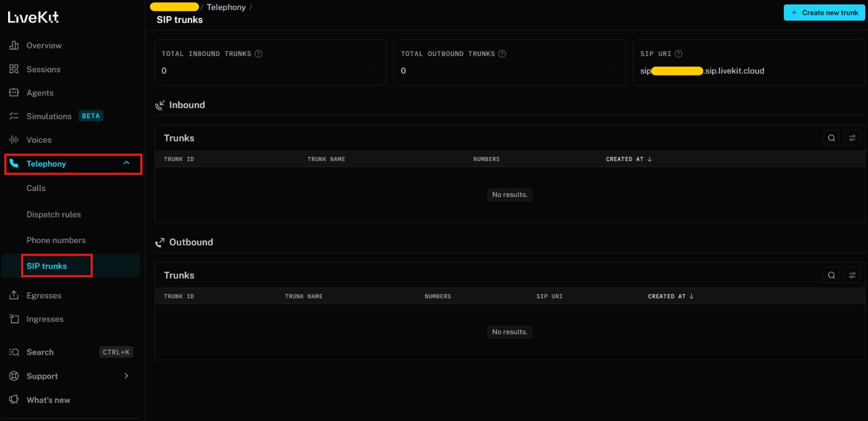Open filter settings for Inbound trunks

pyautogui.click(x=852, y=138)
